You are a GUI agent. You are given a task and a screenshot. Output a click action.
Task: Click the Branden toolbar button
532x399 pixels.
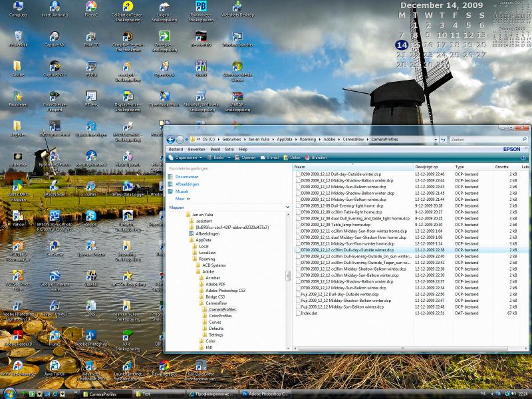coord(316,158)
